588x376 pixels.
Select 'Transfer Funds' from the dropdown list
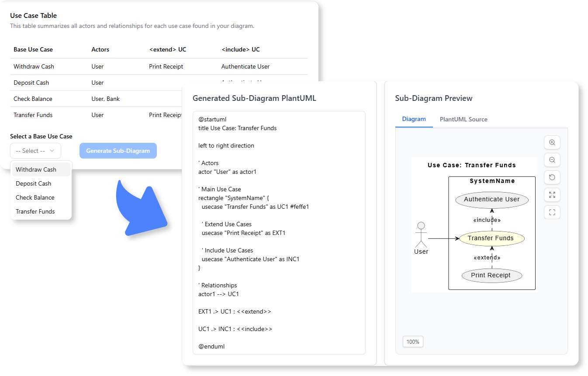(x=35, y=211)
